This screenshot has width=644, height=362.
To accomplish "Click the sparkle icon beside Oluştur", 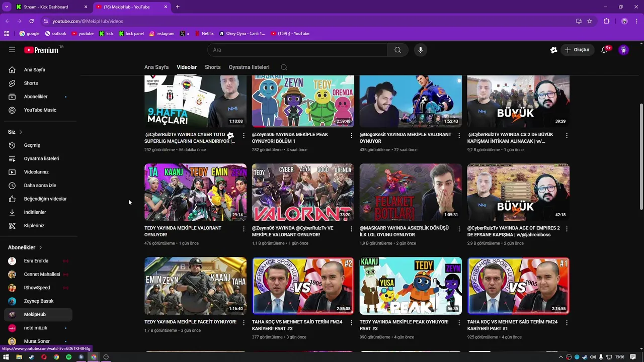I will tap(554, 50).
